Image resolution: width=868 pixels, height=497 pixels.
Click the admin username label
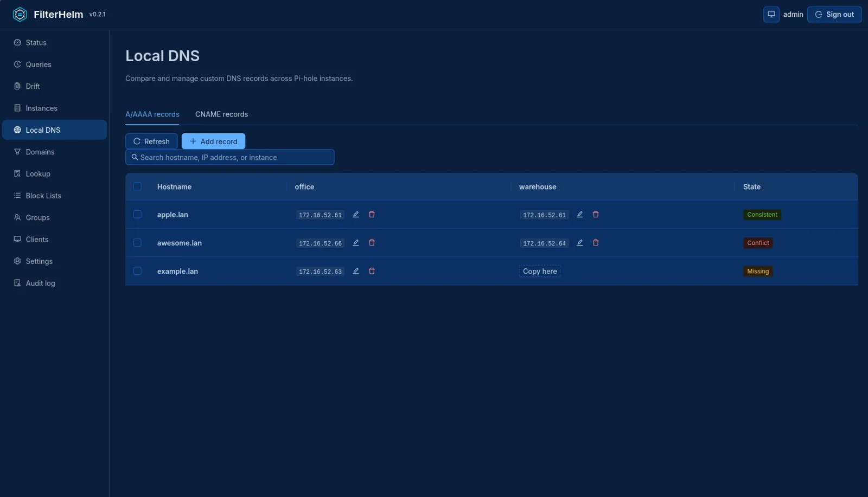(x=793, y=15)
